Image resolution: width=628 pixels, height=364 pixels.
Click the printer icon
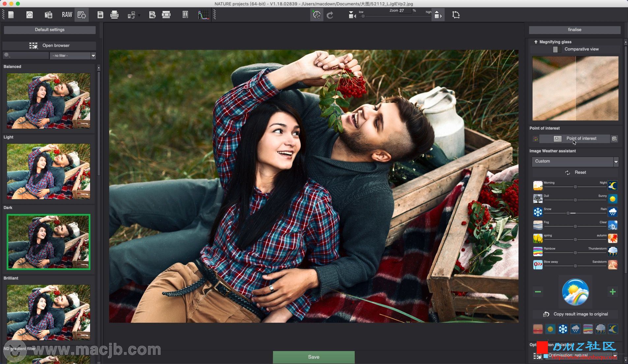point(114,15)
